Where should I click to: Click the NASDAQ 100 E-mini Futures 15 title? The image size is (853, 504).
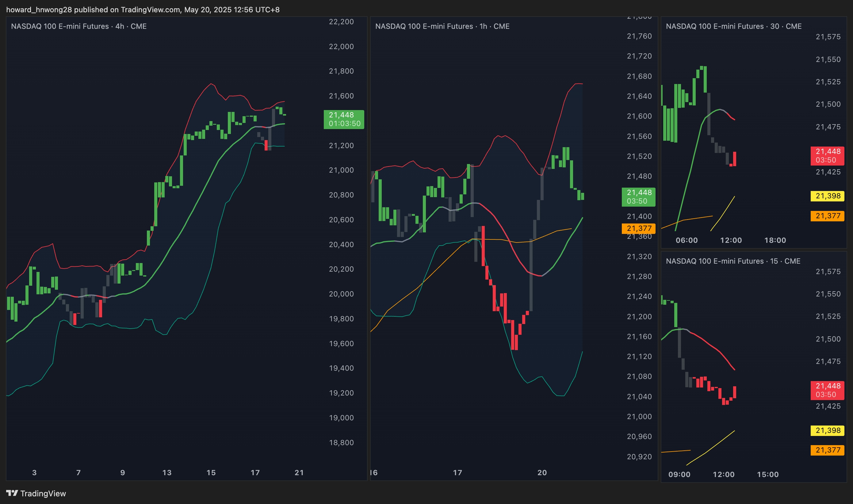(733, 261)
